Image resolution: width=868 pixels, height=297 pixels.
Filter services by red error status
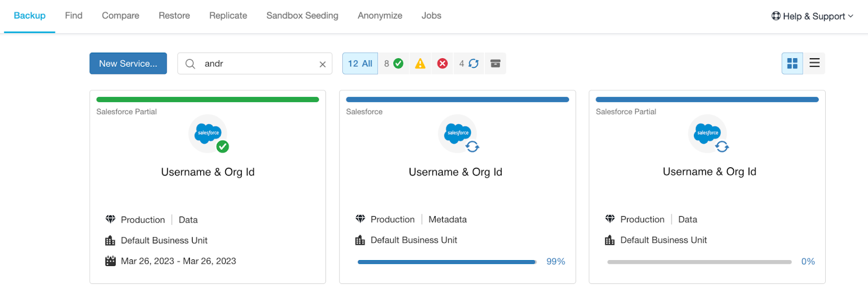tap(442, 64)
